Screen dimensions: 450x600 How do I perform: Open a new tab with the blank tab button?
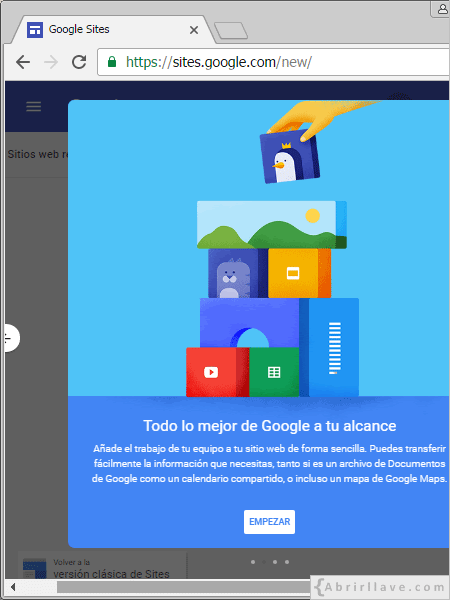tap(231, 31)
